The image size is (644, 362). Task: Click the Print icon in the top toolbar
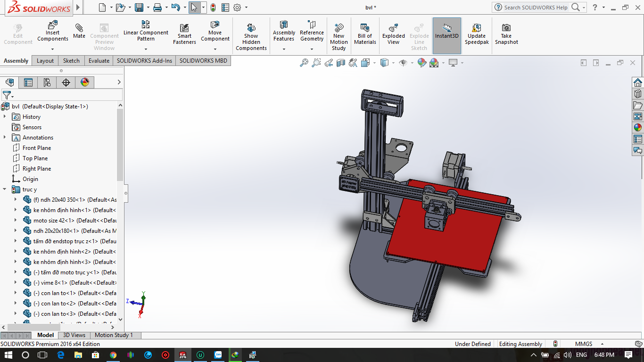point(157,7)
